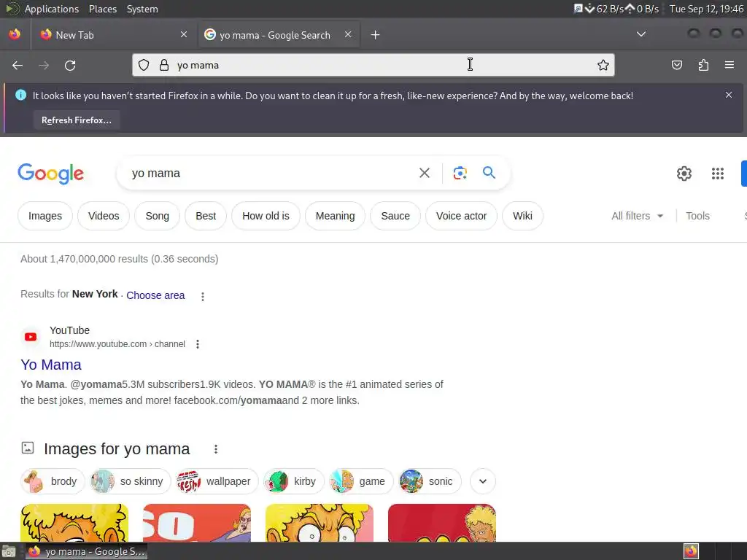The image size is (747, 560).
Task: Close the New Tab tab
Action: (x=184, y=35)
